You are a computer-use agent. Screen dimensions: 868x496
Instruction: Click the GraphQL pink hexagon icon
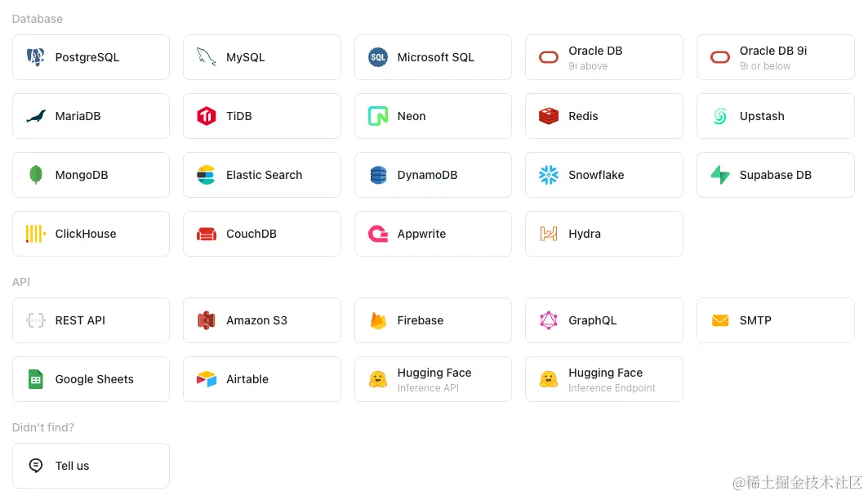pos(549,320)
